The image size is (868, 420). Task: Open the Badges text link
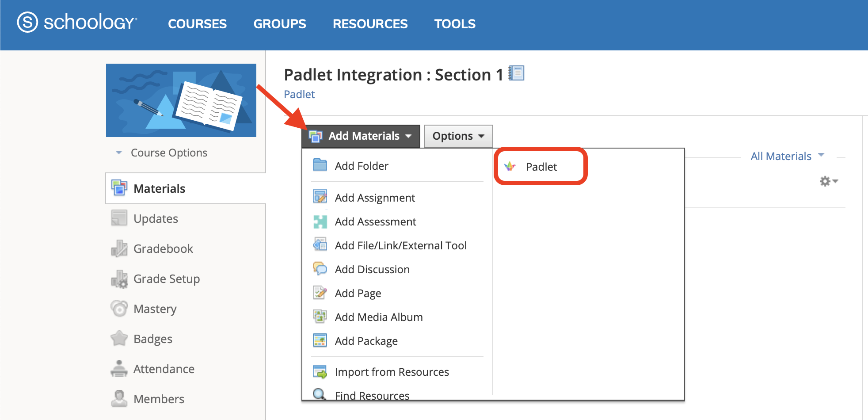(153, 339)
